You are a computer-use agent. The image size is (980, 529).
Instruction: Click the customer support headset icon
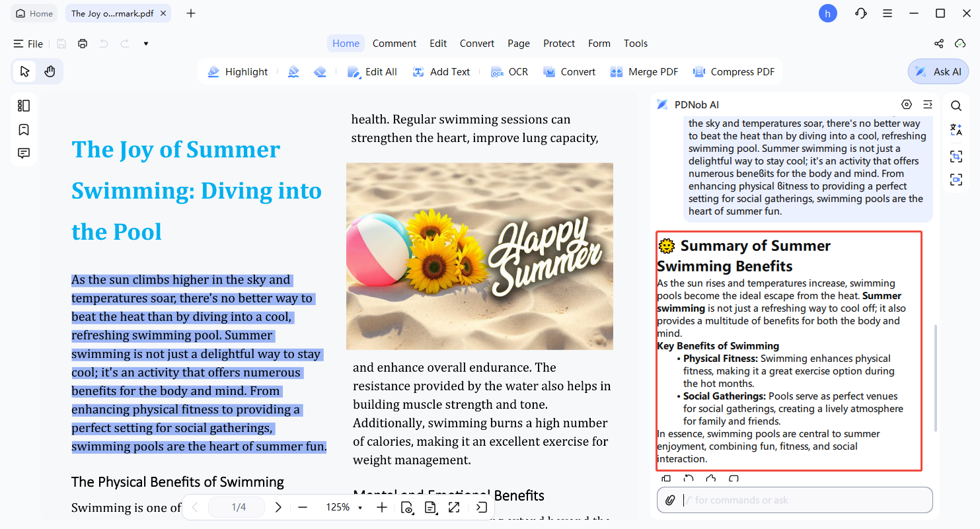click(860, 13)
